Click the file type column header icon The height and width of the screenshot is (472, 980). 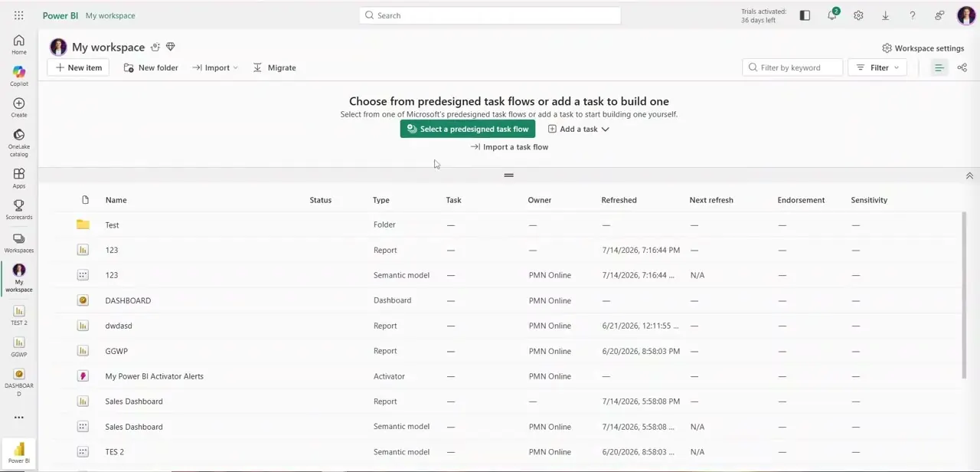tap(85, 200)
